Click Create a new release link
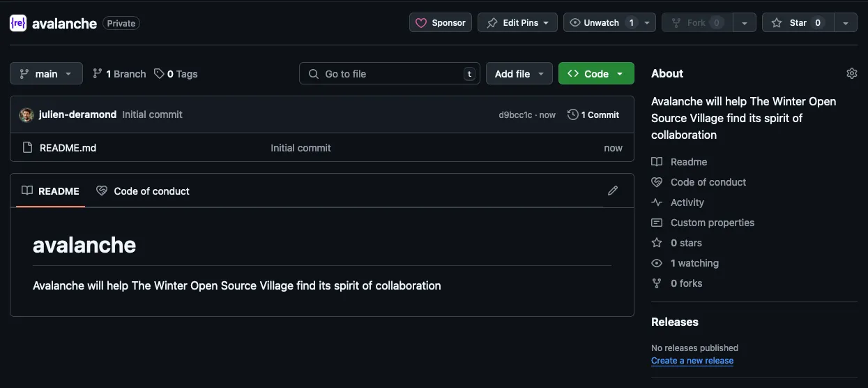This screenshot has width=868, height=388. pos(692,361)
